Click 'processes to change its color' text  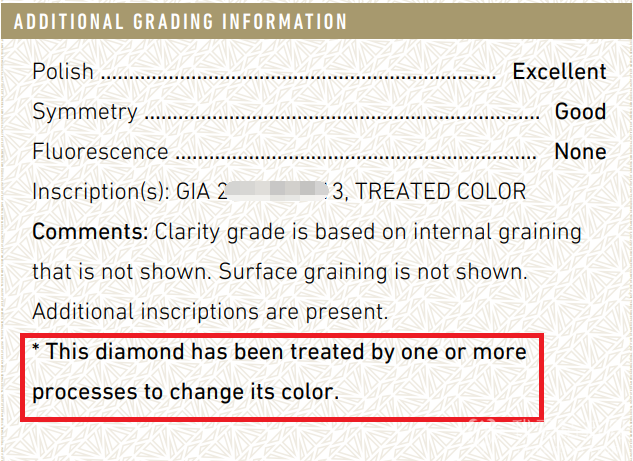pos(186,392)
